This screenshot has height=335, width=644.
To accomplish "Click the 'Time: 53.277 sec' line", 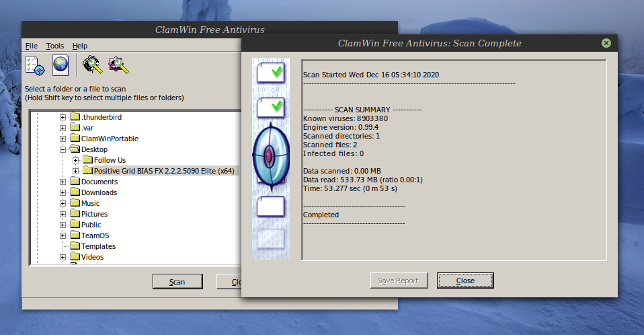I will tap(350, 188).
